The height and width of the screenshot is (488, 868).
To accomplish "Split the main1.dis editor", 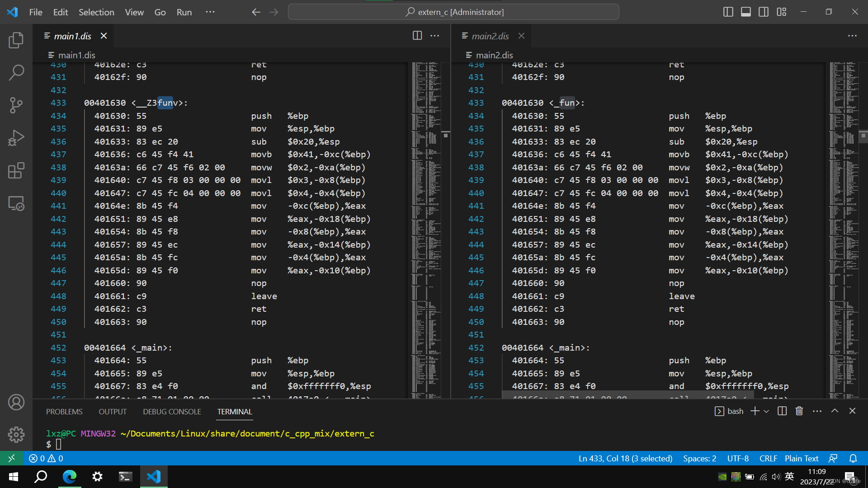I will coord(417,36).
